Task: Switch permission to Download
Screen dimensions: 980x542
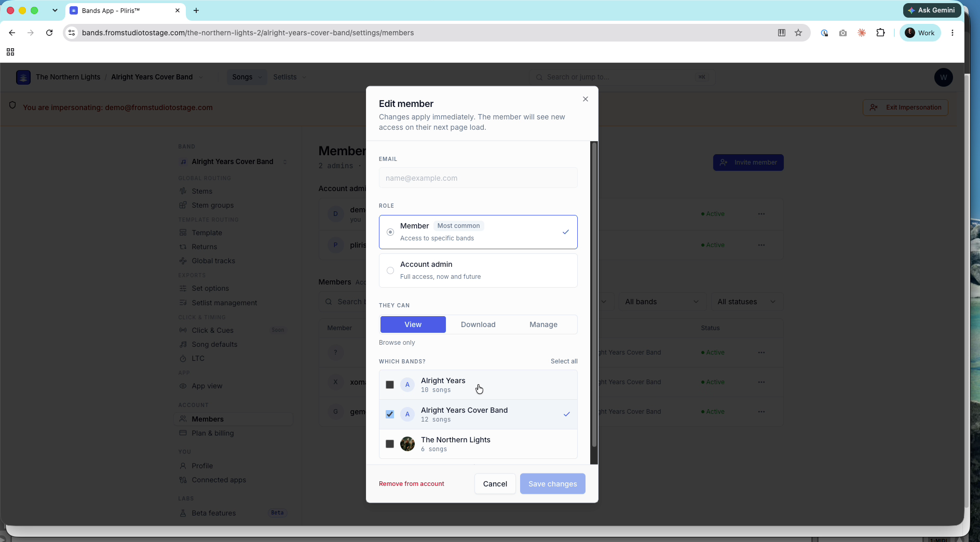Action: [478, 324]
